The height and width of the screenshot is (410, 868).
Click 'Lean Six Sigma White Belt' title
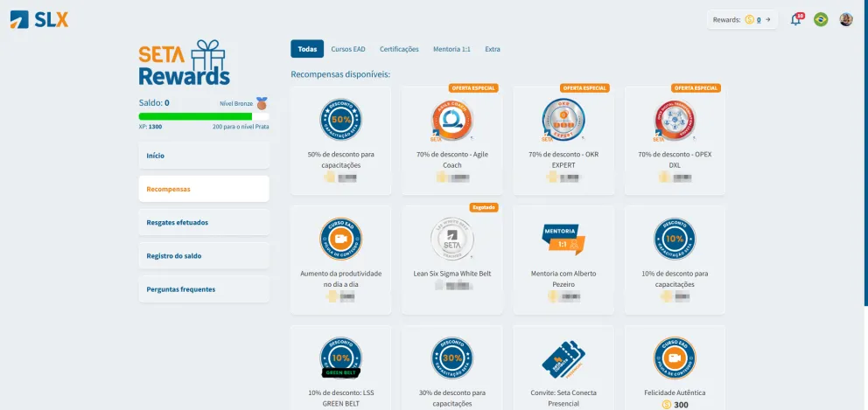(x=451, y=274)
